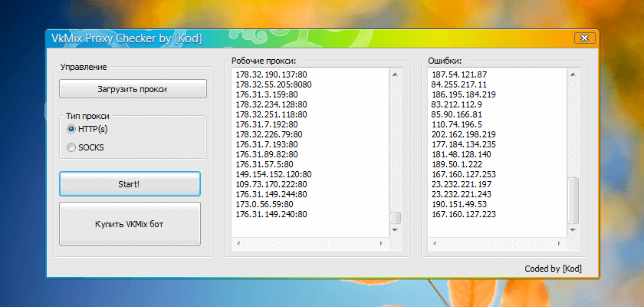
Task: Click Купить VKMix бот button
Action: 130,224
